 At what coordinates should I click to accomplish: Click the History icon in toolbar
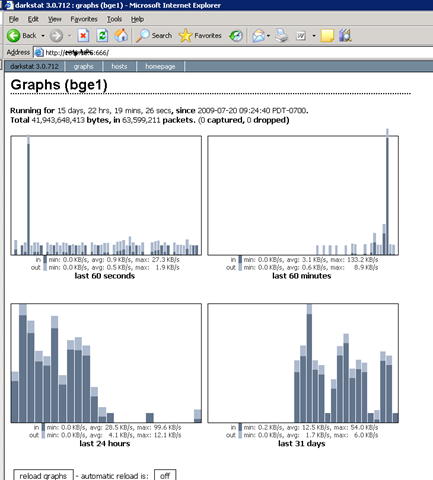[236, 36]
